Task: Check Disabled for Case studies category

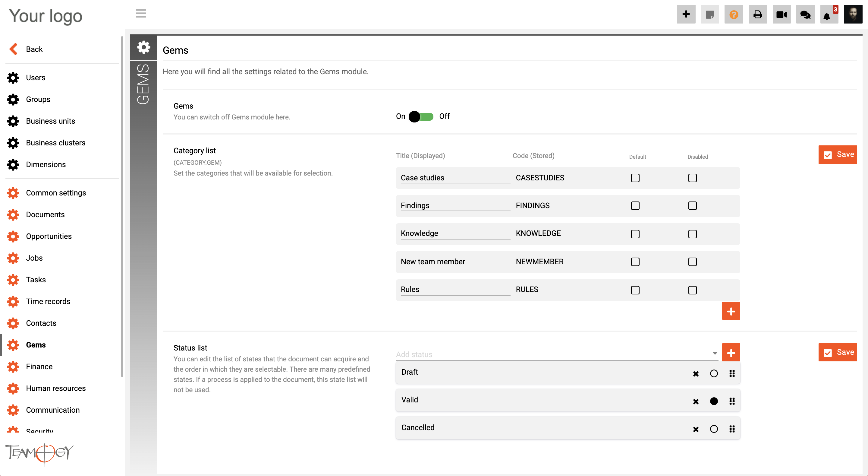Action: coord(693,178)
